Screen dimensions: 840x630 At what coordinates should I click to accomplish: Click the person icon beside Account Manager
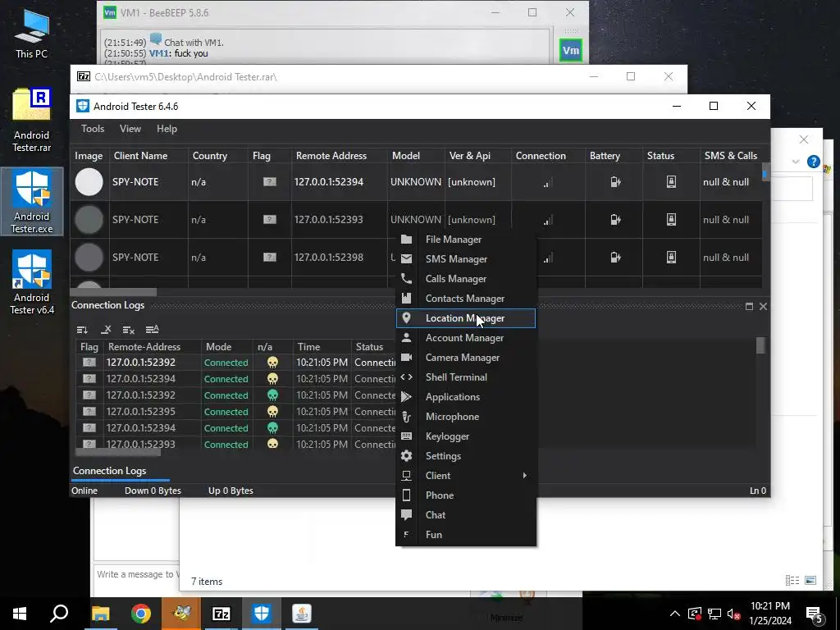coord(407,337)
